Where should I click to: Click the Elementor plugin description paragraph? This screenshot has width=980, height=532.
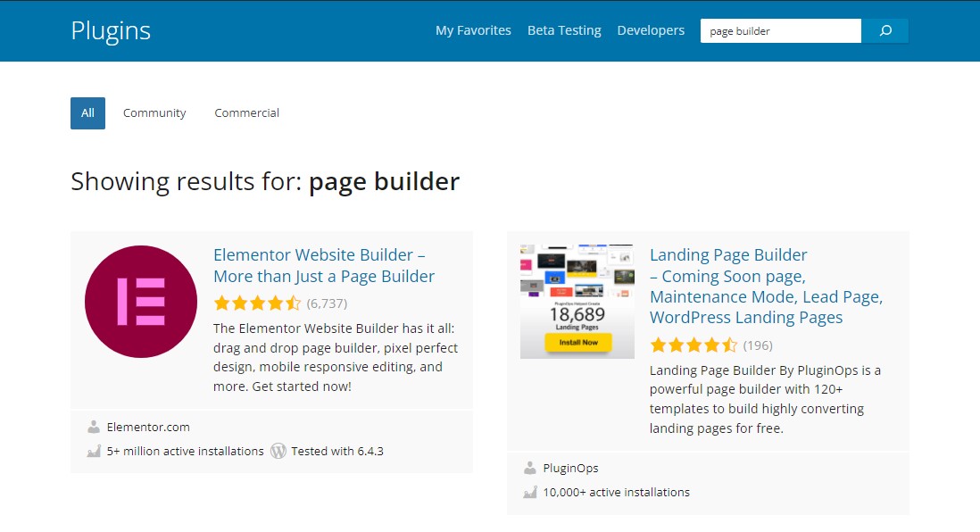[336, 357]
